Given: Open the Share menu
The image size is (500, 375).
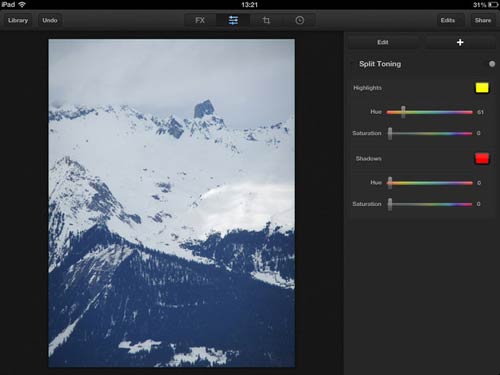Looking at the screenshot, I should tap(483, 20).
